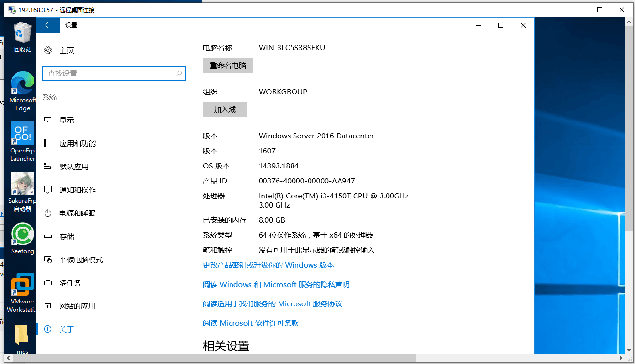Open 应用和功能 settings page
This screenshot has width=635, height=364.
pos(77,143)
